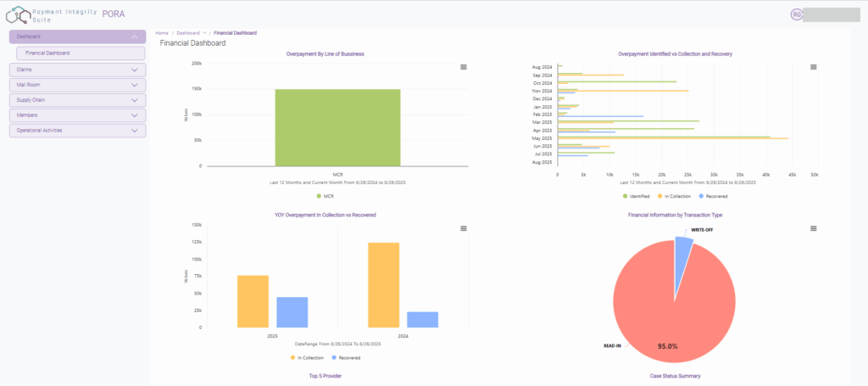Expand the Claims sidebar section
The height and width of the screenshot is (386, 868).
[x=134, y=70]
